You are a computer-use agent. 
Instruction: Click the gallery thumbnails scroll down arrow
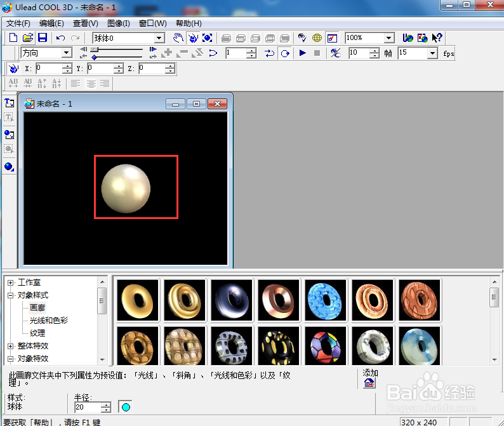click(x=494, y=360)
